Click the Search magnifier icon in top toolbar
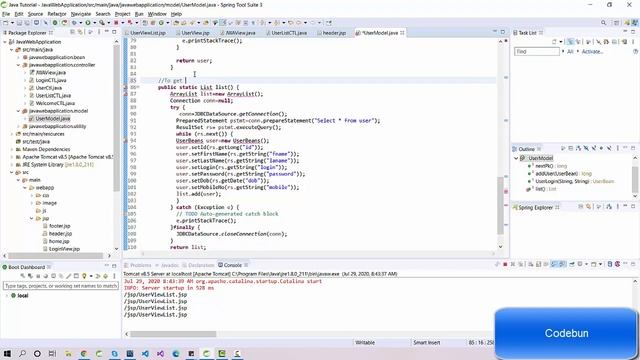Viewport: 640px width, 360px height. (603, 23)
